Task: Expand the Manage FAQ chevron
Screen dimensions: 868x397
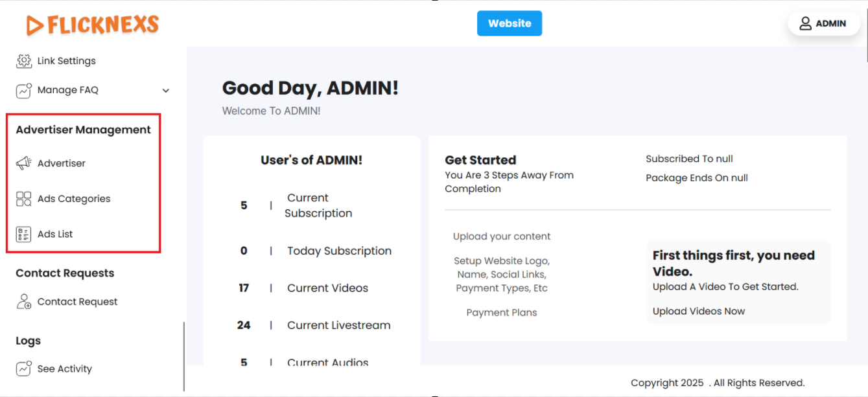Action: [x=165, y=91]
